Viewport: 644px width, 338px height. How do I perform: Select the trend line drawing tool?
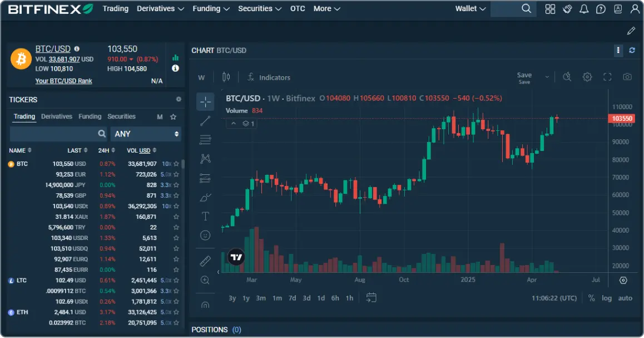[205, 120]
